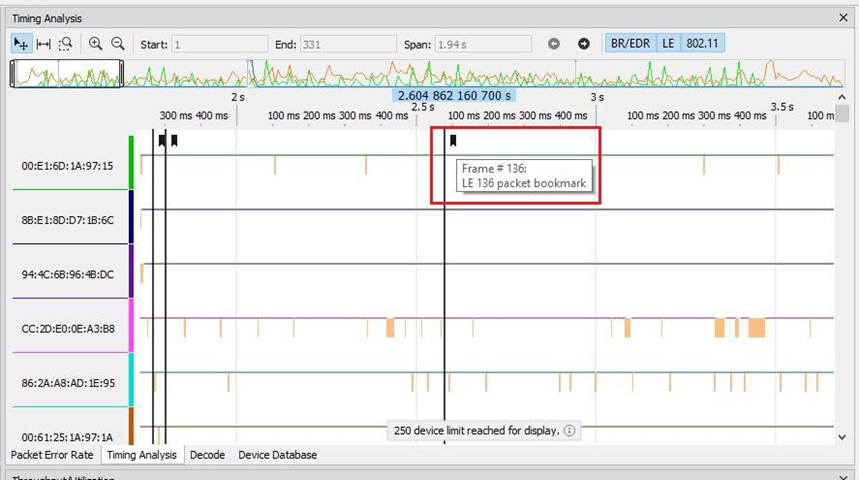Zoom out of the timeline

[x=118, y=43]
